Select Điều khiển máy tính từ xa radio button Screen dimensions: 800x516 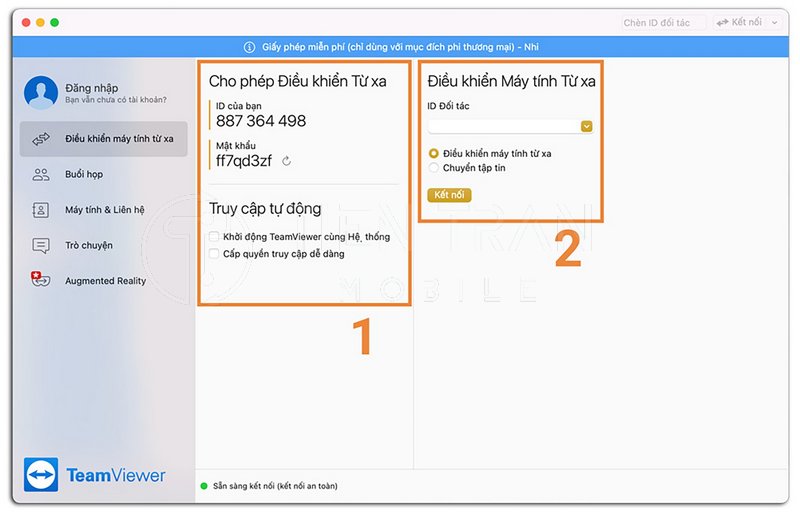[x=434, y=153]
